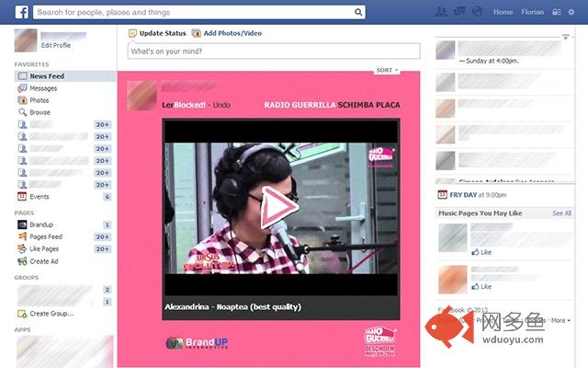Viewport: 588px width, 368px height.
Task: Click the Messages sidebar icon
Action: tap(22, 88)
